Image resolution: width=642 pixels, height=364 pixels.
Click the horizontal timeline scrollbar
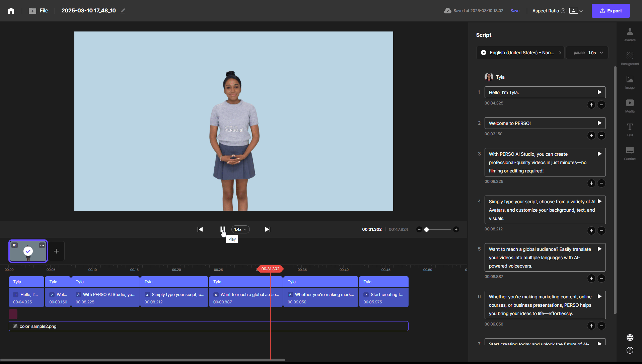click(x=143, y=360)
